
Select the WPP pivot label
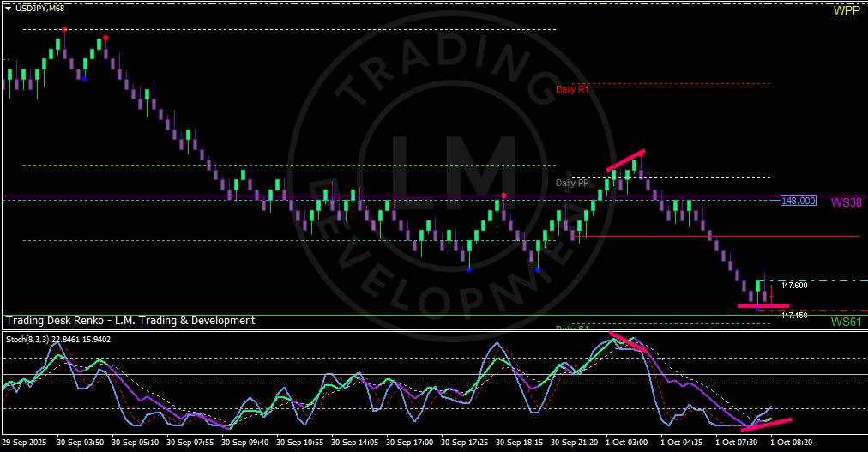847,10
